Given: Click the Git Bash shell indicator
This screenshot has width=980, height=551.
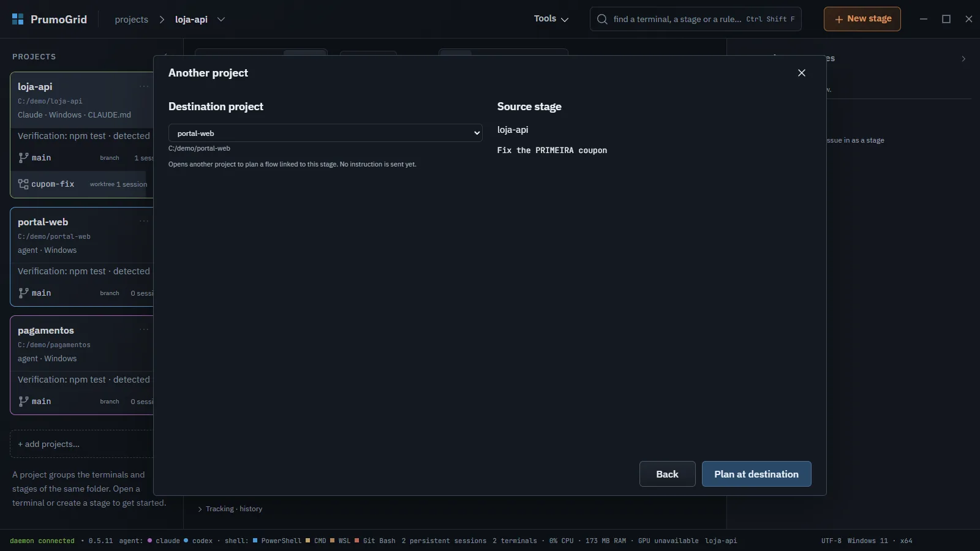Looking at the screenshot, I should (375, 541).
